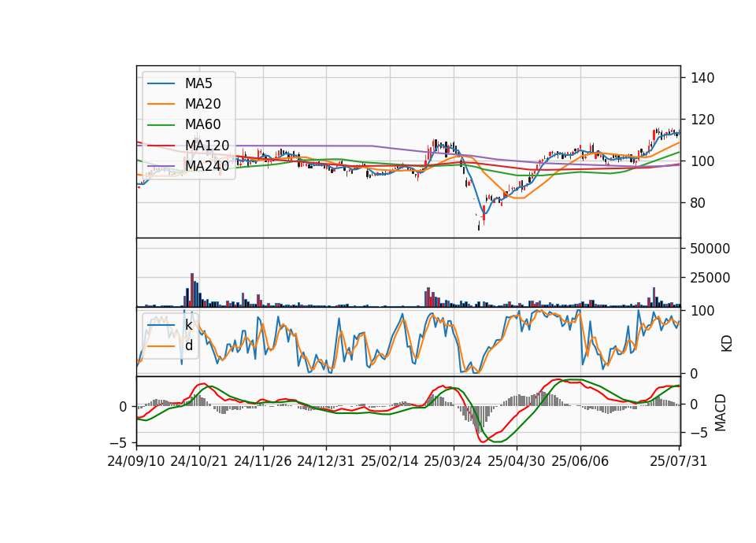
Task: Click the 25/07/31 date axis label
Action: [678, 461]
